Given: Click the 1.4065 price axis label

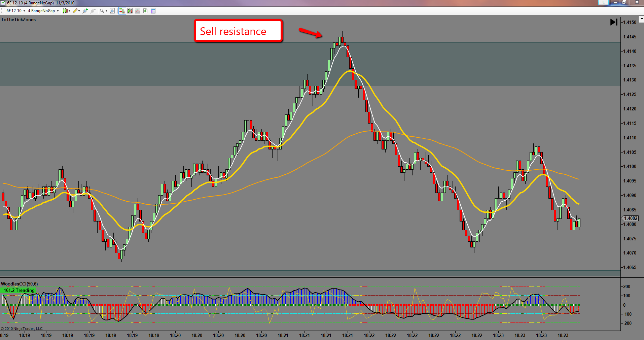Looking at the screenshot, I should tap(630, 267).
